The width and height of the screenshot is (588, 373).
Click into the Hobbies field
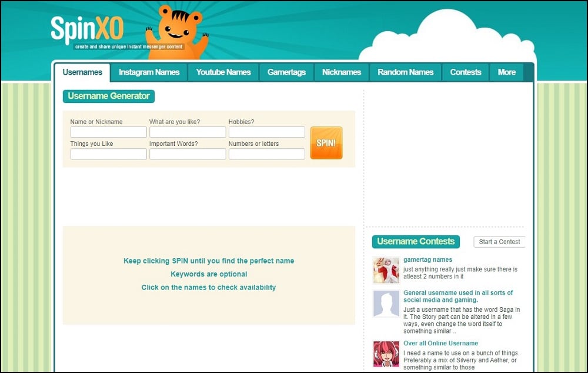coord(266,132)
